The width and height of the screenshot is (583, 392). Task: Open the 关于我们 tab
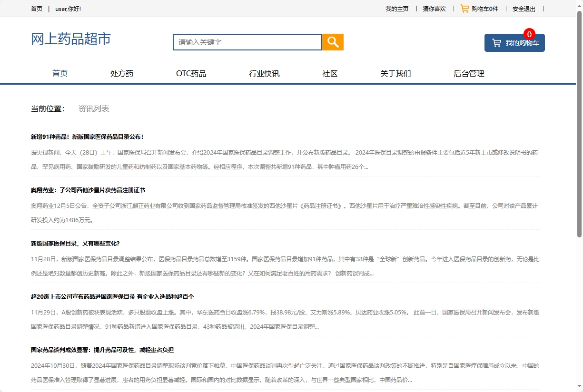click(395, 73)
